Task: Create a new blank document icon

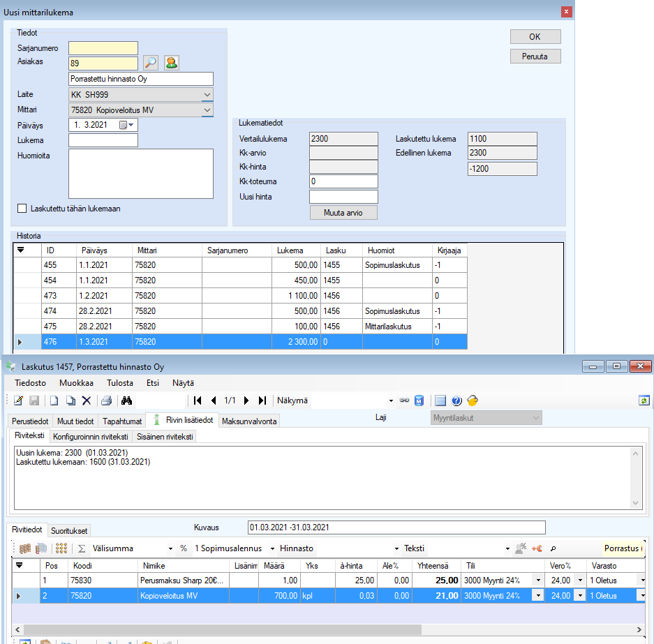Action: 54,400
